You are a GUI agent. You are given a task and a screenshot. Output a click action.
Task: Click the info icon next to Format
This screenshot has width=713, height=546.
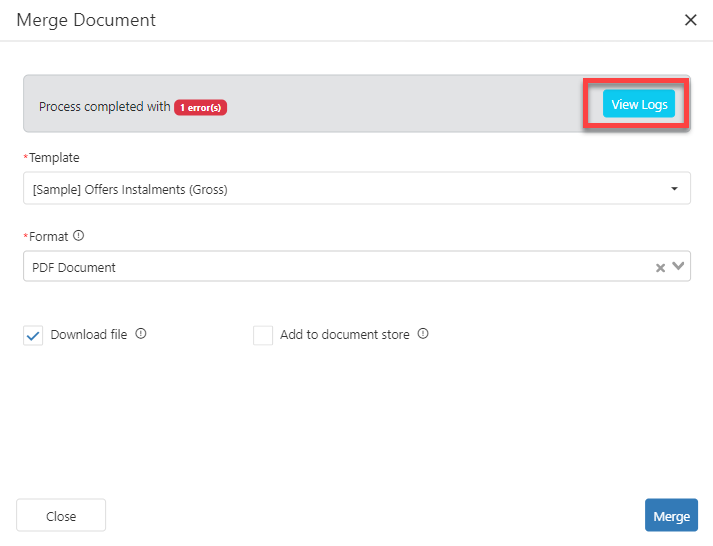pos(78,237)
